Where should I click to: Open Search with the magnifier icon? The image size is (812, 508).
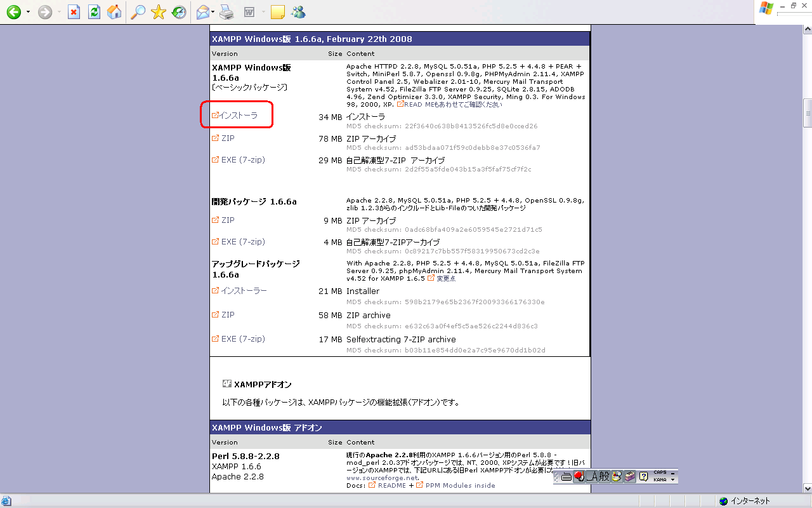coord(137,12)
